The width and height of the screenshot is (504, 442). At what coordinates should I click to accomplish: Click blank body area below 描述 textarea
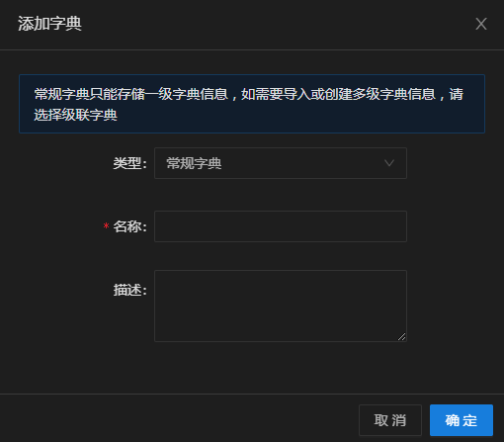252,368
